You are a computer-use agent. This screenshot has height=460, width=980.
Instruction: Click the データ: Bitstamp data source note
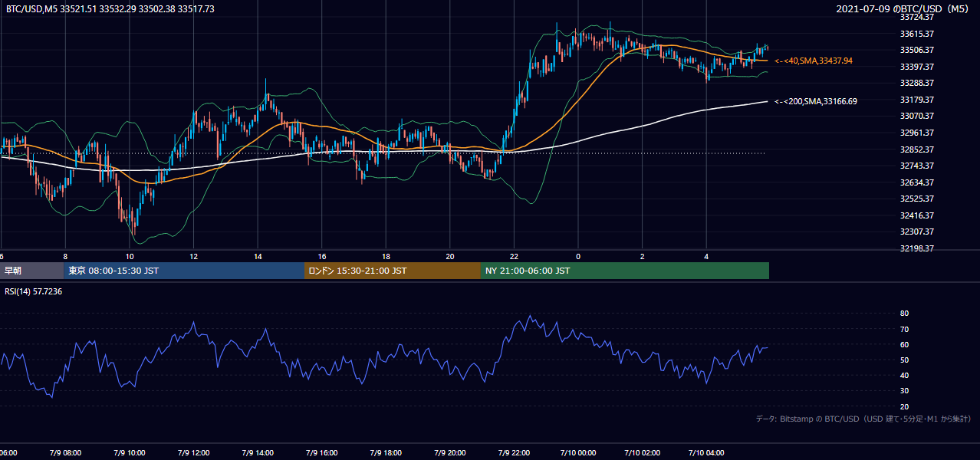pyautogui.click(x=863, y=419)
